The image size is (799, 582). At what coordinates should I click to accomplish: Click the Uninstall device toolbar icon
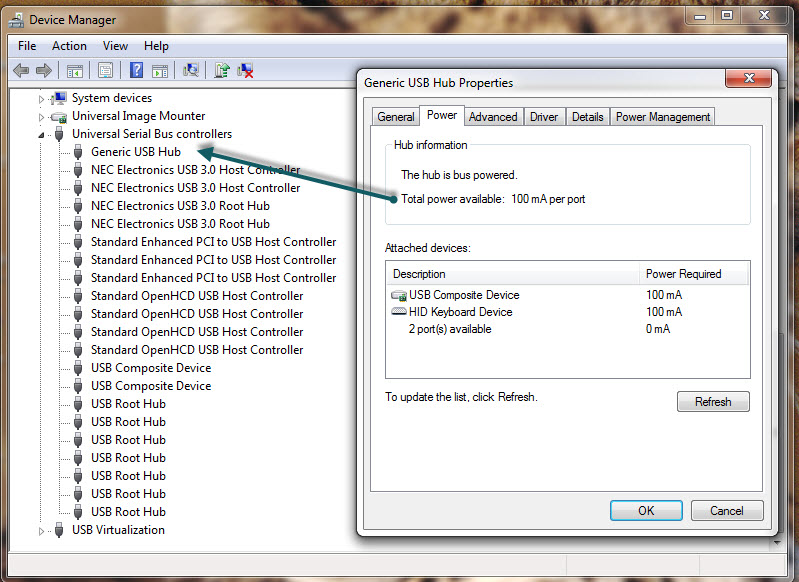coord(245,70)
